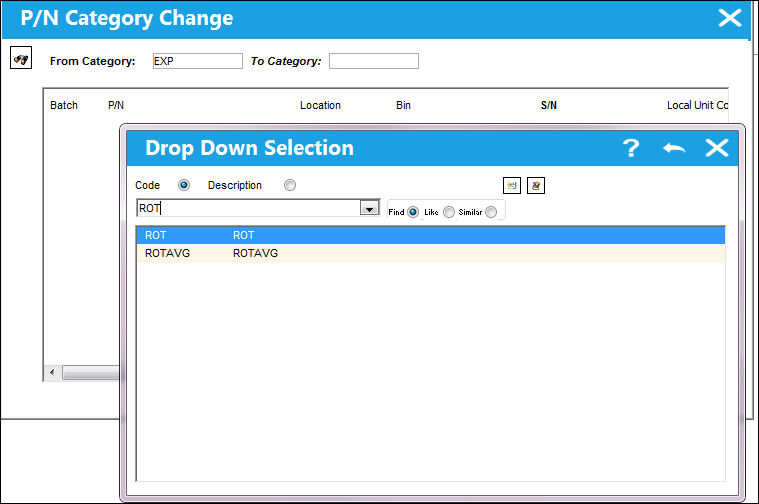Close the P/N Category Change window

tap(730, 18)
